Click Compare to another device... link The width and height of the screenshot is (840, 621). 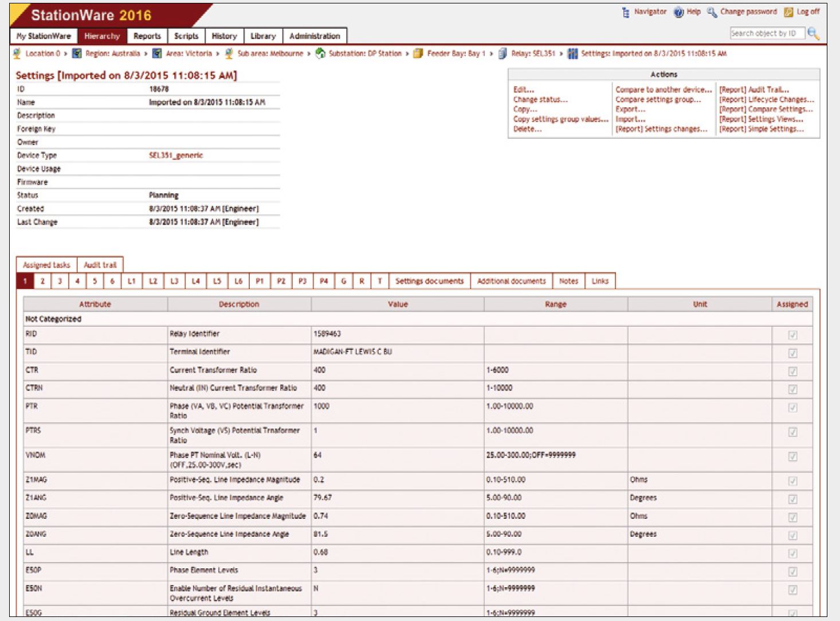[664, 89]
